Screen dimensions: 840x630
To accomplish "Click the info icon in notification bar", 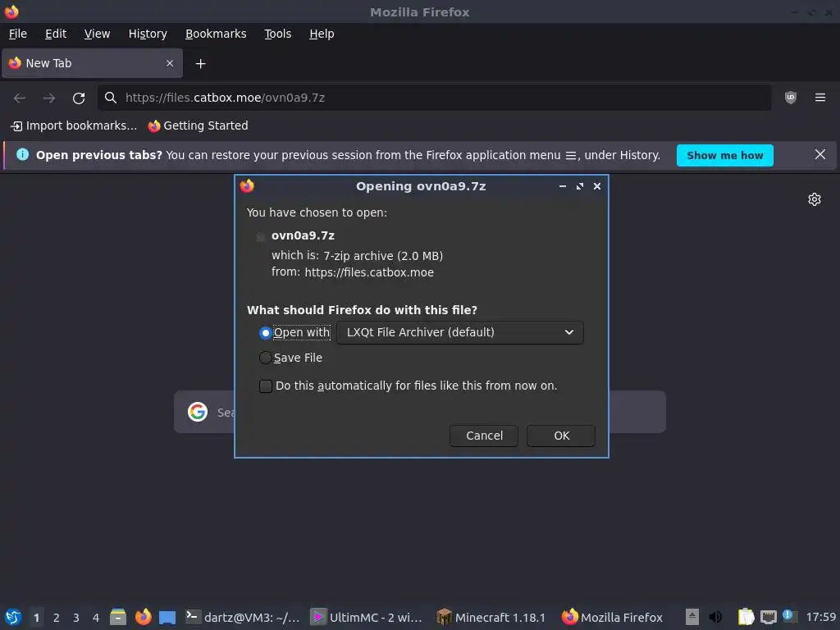I will [22, 155].
